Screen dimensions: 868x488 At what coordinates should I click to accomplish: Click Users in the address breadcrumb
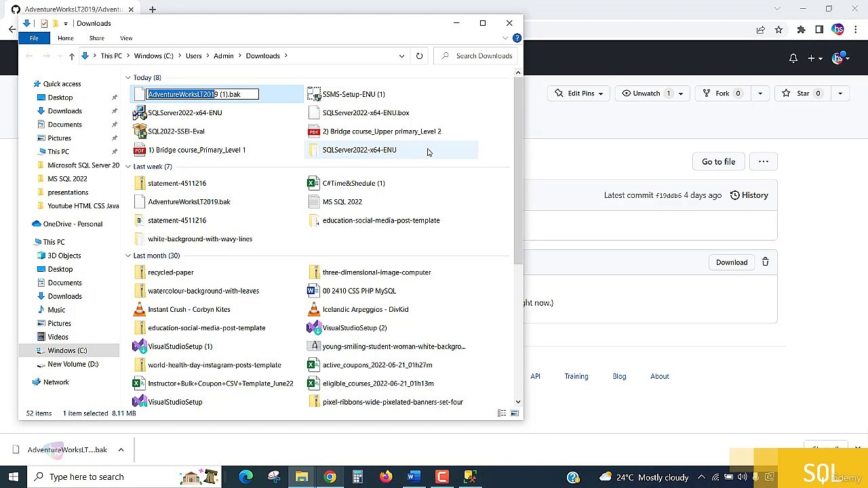(x=193, y=56)
